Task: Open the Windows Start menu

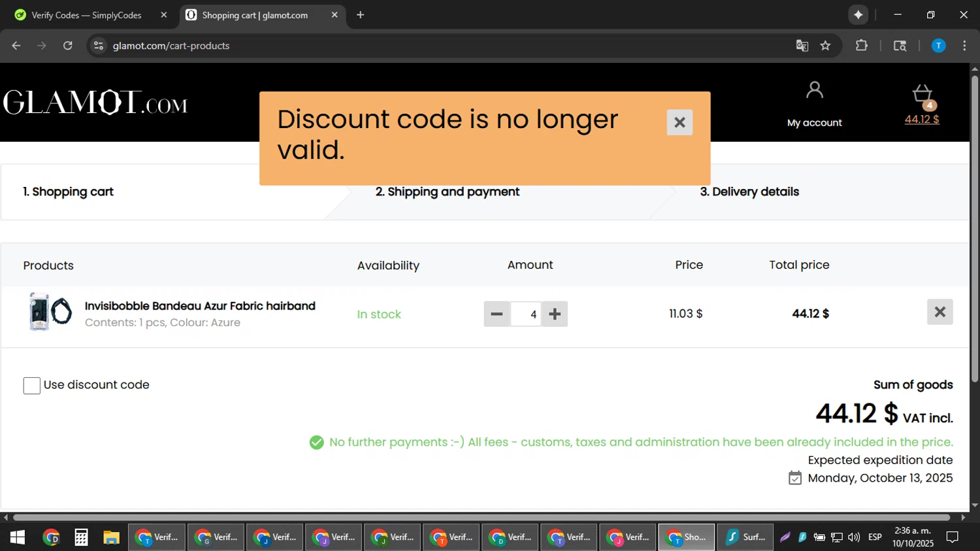Action: tap(18, 537)
